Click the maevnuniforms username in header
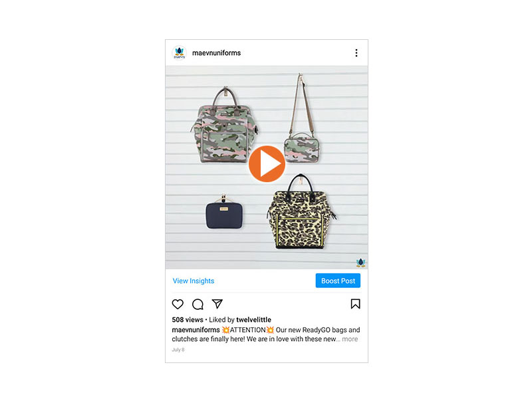 pos(217,53)
